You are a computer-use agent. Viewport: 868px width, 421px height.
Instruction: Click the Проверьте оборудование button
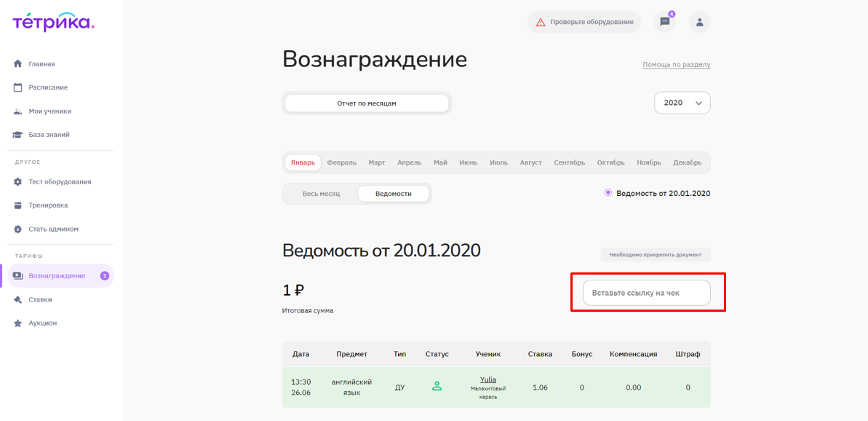[584, 22]
